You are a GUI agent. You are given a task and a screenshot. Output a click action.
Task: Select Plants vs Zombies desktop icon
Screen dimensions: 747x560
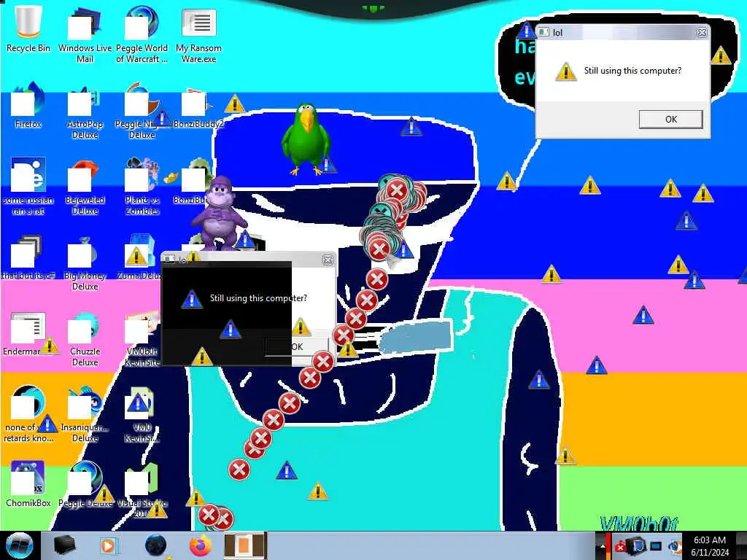[142, 187]
